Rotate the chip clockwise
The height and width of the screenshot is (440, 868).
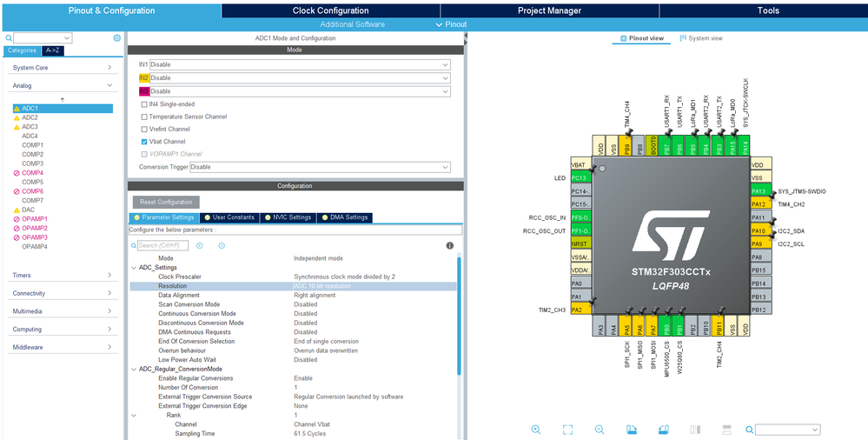632,430
